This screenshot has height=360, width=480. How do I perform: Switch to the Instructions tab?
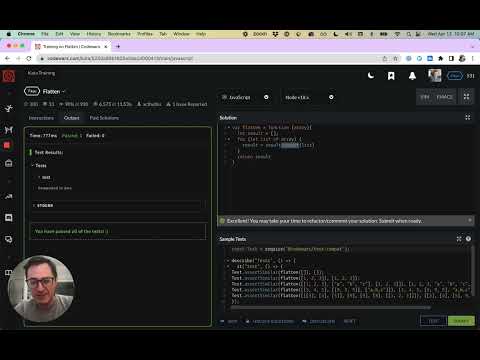point(41,118)
